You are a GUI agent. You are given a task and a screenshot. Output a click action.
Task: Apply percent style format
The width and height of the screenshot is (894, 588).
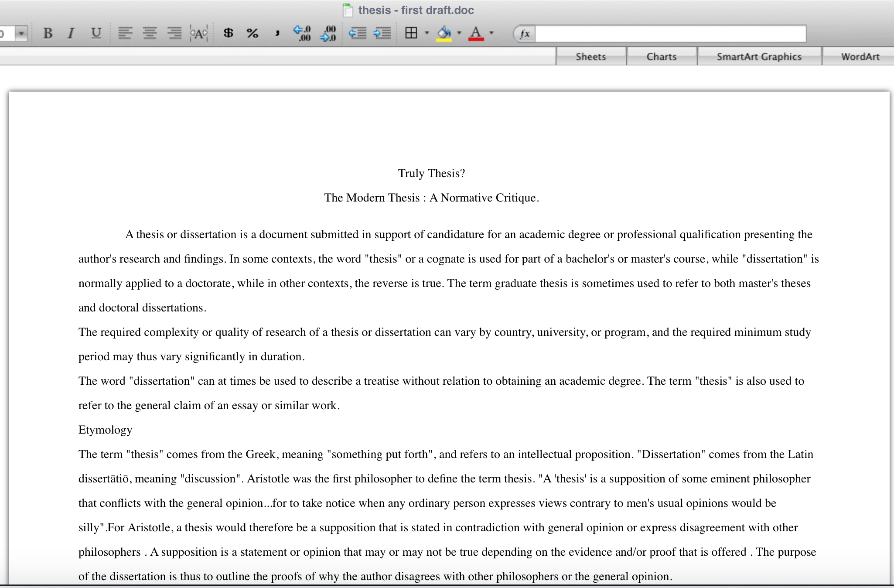pyautogui.click(x=253, y=33)
